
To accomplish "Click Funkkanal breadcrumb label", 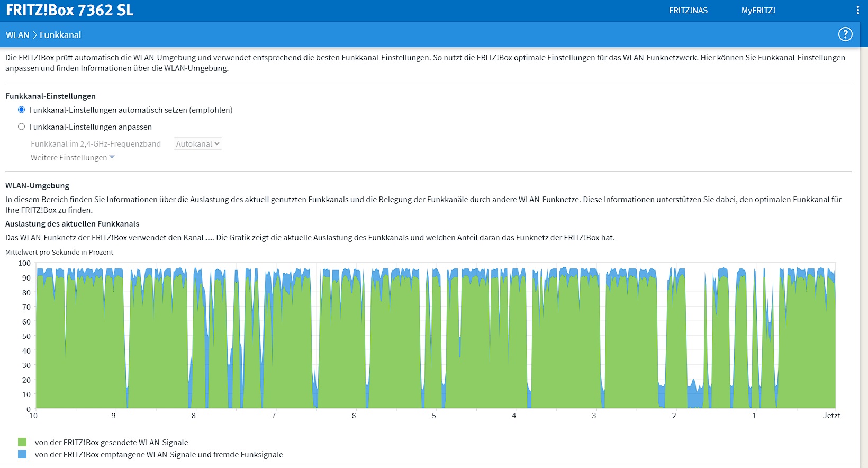I will tap(60, 35).
